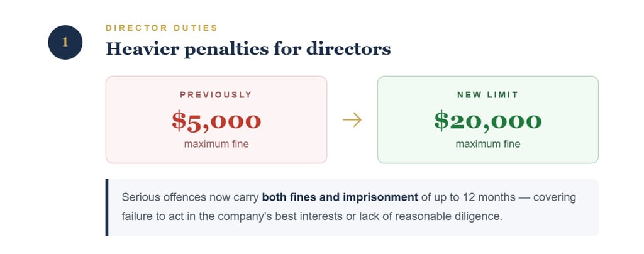This screenshot has height=254, width=644.
Task: Click the numbered "1" circle badge
Action: [x=65, y=43]
